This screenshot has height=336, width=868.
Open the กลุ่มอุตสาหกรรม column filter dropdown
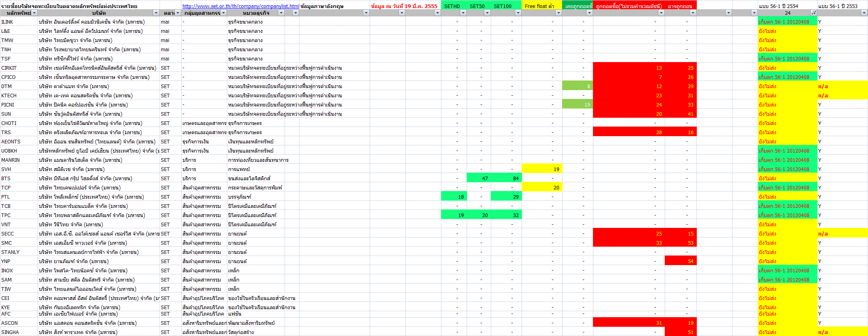[224, 13]
